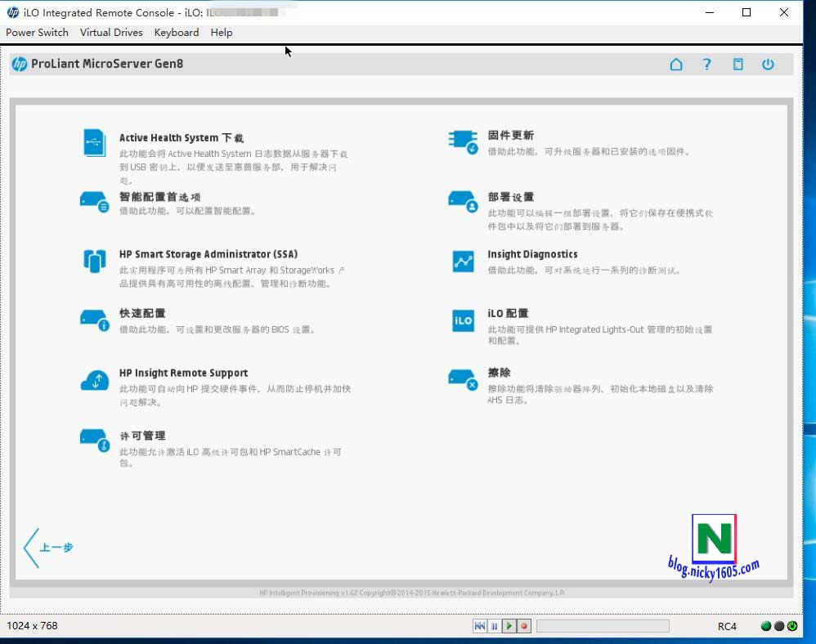Click the 部署设置 deployment icon

(463, 202)
